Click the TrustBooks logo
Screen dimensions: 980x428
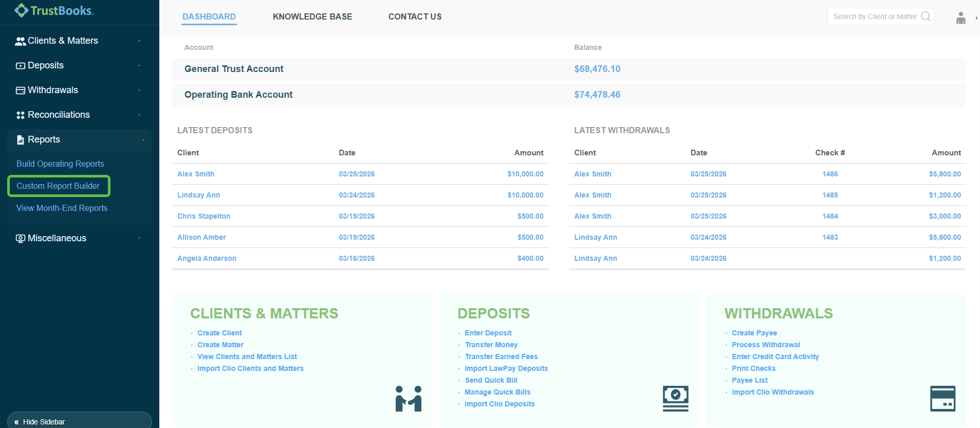54,10
